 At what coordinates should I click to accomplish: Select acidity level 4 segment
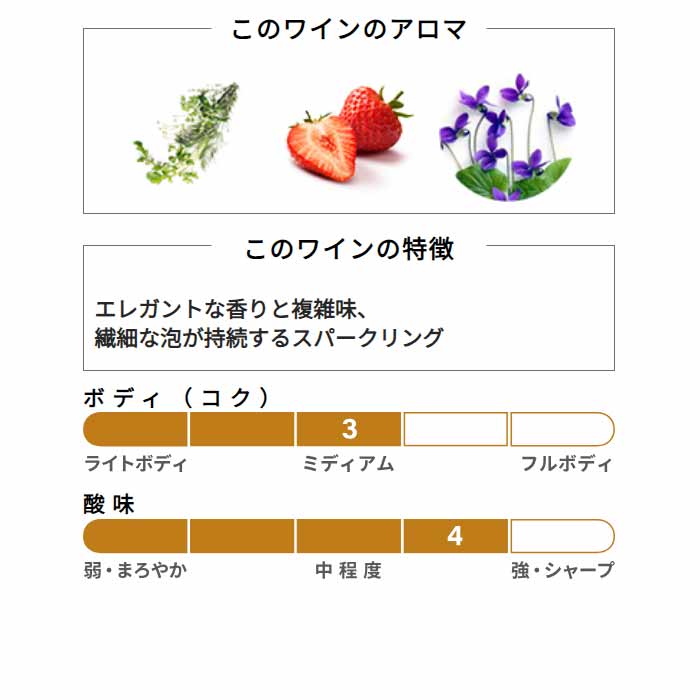point(456,536)
